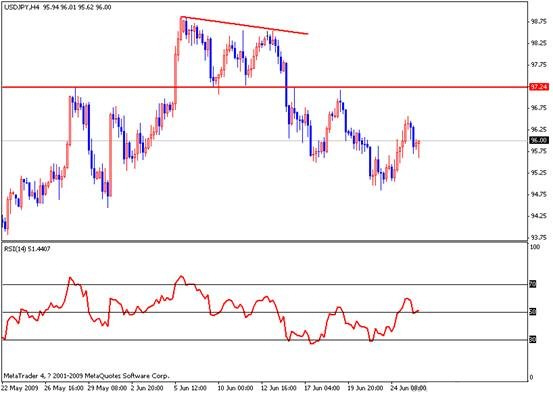The width and height of the screenshot is (553, 393).
Task: Click the 19 Jun 20:00 date label
Action: tap(366, 388)
